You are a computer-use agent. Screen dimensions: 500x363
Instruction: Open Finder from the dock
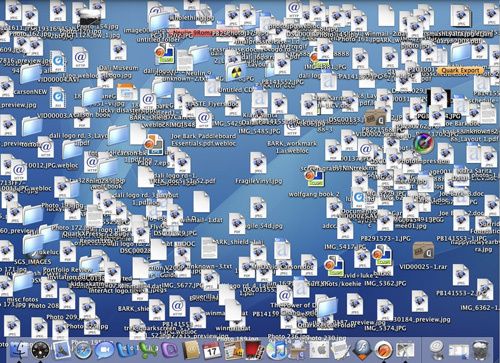pos(19,350)
